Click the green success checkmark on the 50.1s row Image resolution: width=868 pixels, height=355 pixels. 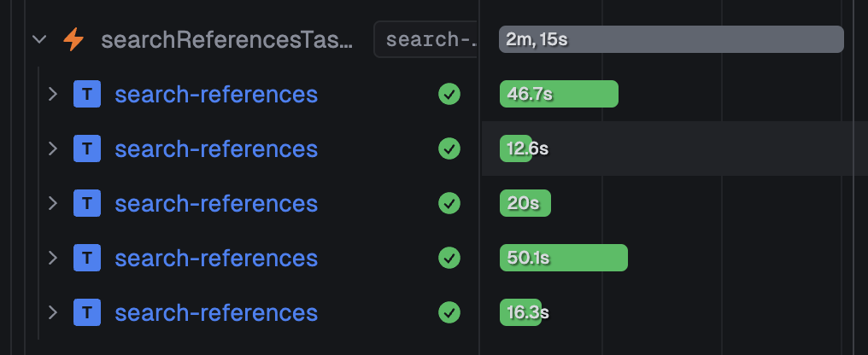point(449,258)
